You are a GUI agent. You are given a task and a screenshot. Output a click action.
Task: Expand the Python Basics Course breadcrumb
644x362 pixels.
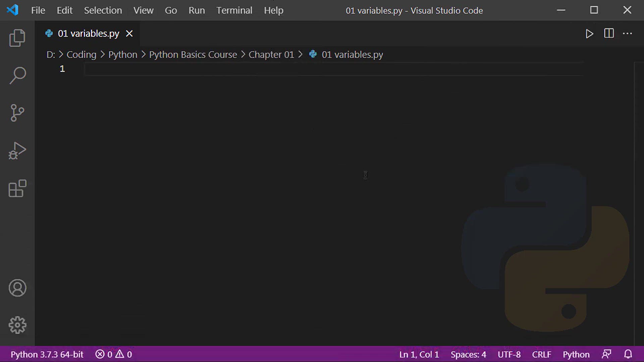tap(193, 55)
